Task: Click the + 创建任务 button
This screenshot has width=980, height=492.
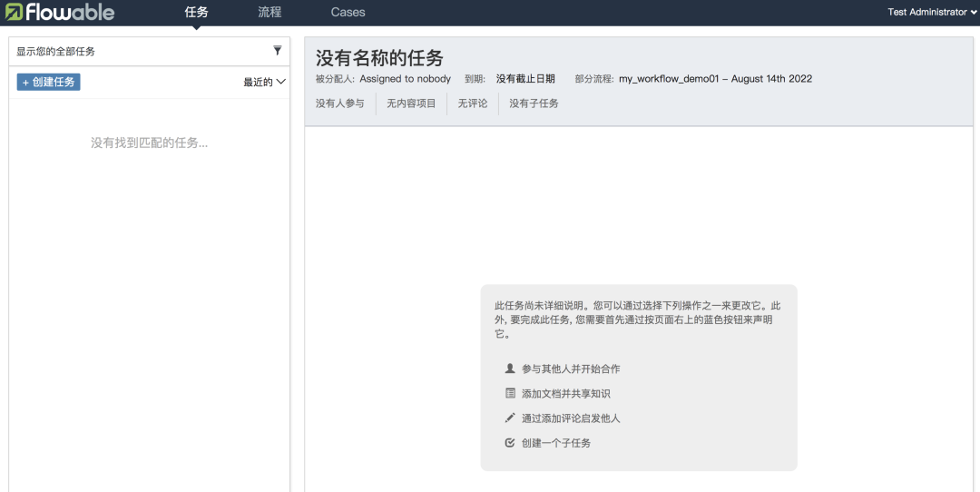Action: point(49,82)
